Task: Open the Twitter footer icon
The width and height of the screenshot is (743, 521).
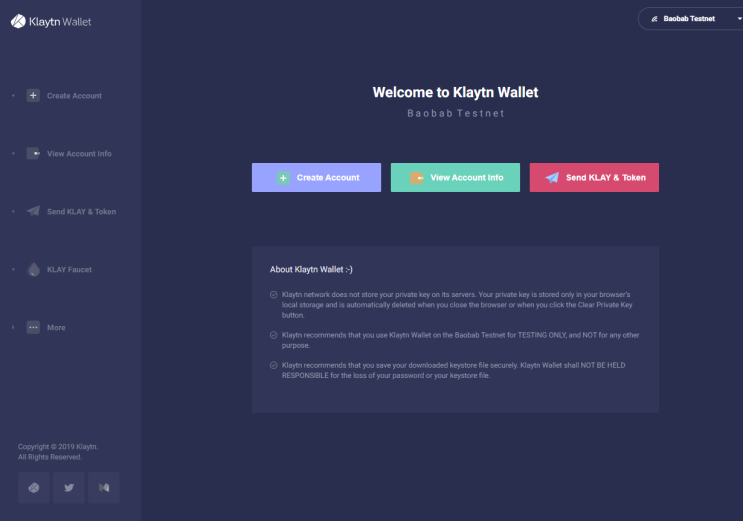Action: 69,487
